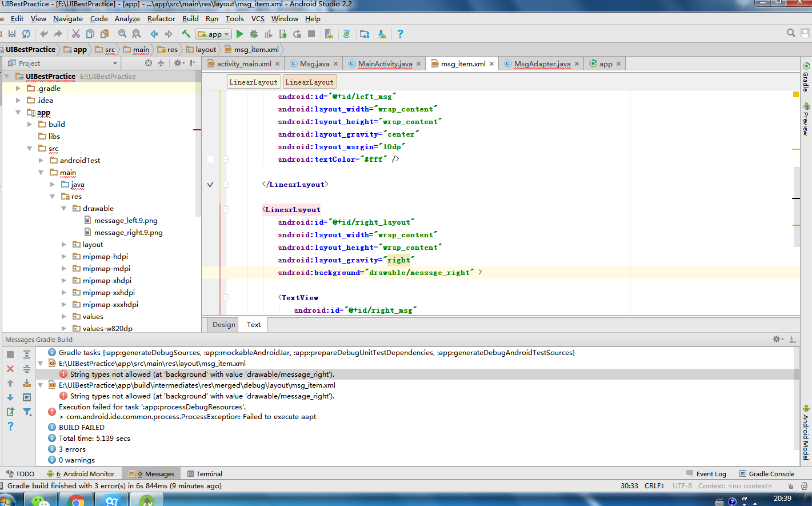The width and height of the screenshot is (812, 506).
Task: Open the Gradle Console
Action: tap(766, 474)
